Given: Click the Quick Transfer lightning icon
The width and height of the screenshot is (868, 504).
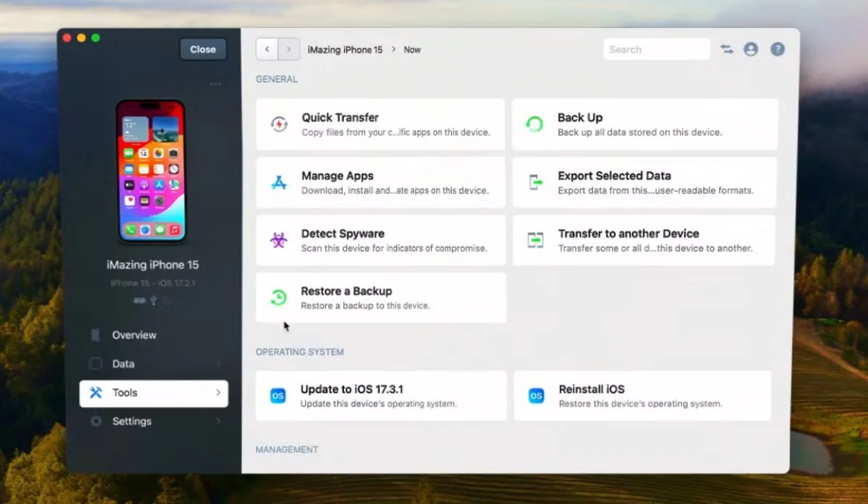Looking at the screenshot, I should [x=279, y=124].
